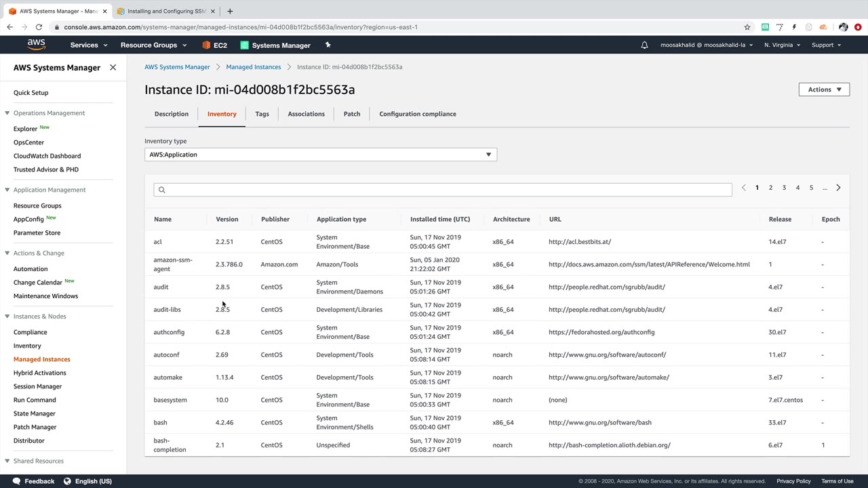Open a new browser tab
The image size is (868, 488).
[230, 11]
